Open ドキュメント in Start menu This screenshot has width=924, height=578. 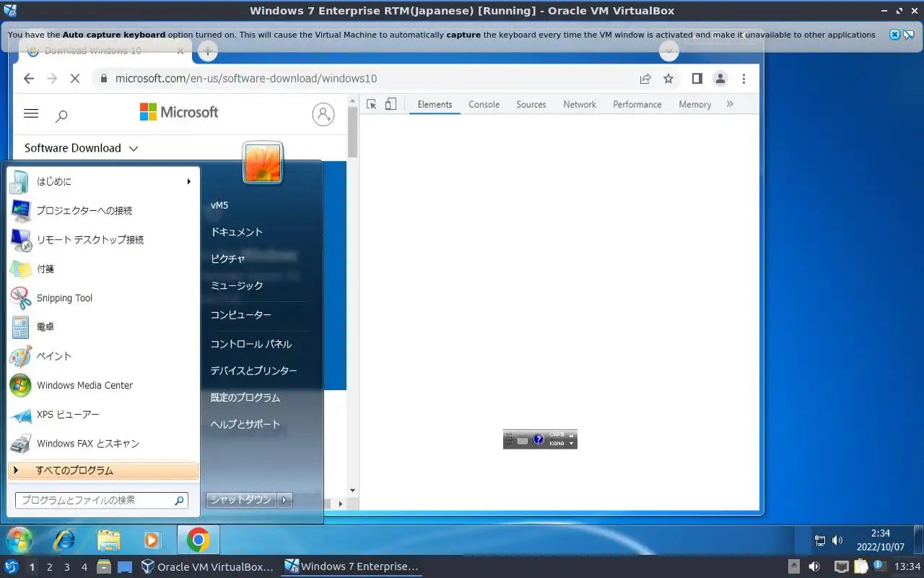[x=237, y=232]
